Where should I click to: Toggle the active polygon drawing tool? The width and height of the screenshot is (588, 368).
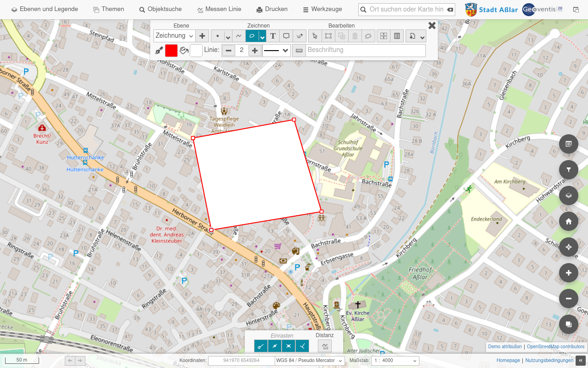click(252, 36)
